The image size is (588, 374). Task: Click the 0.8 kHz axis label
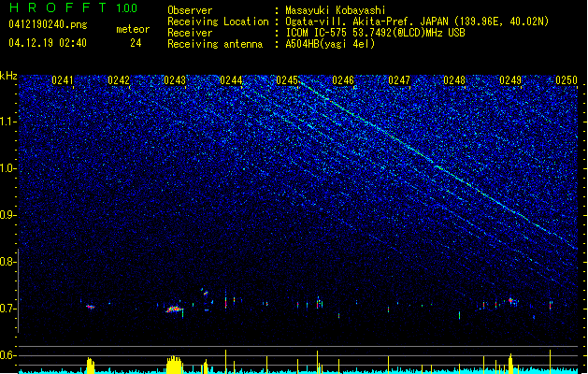tap(8, 262)
